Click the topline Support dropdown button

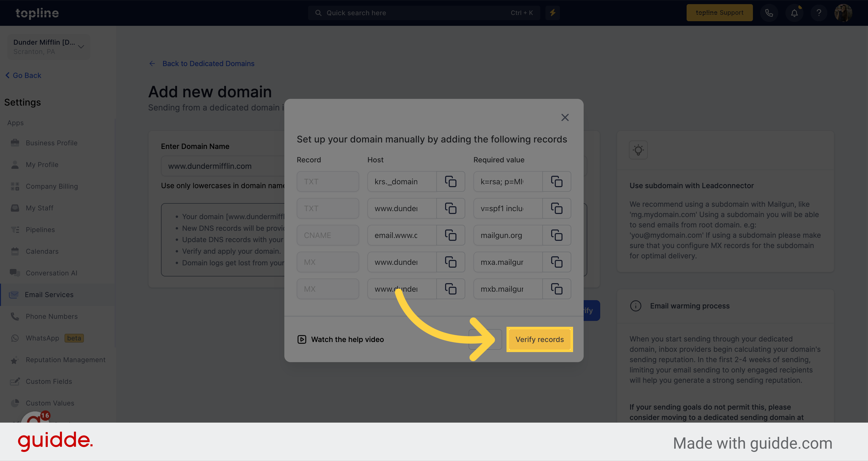(x=720, y=13)
